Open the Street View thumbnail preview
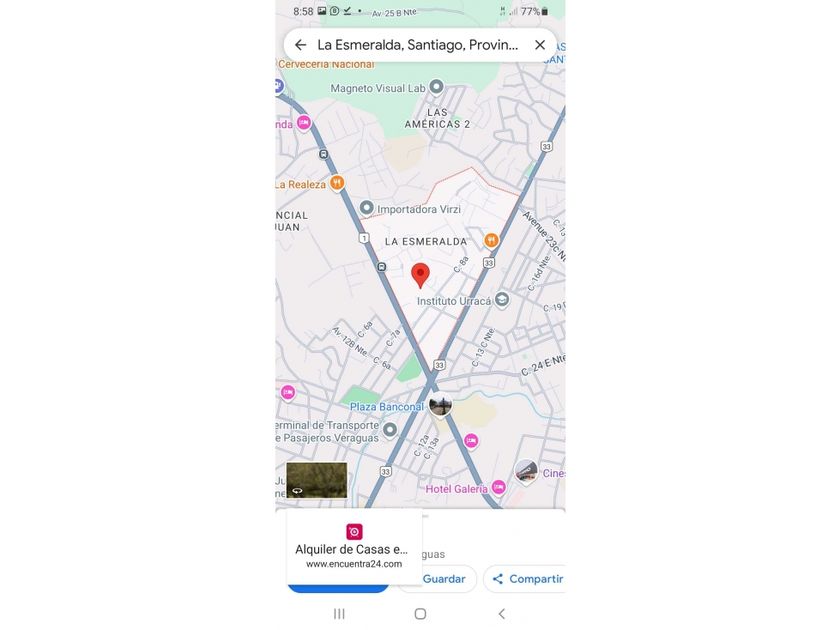840x630 pixels. 317,480
